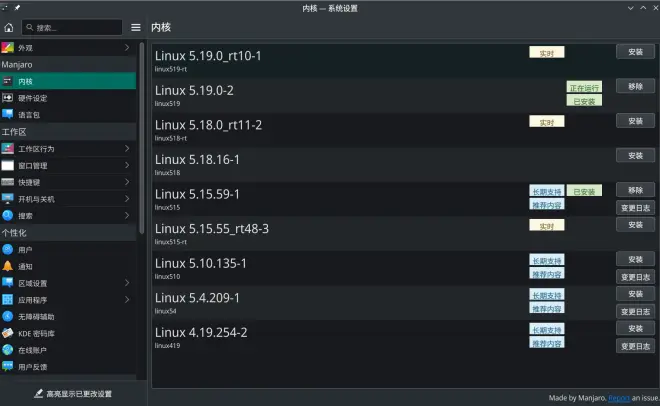Expand the 应用程序 chevron
Viewport: 660px width, 406px height.
(127, 300)
